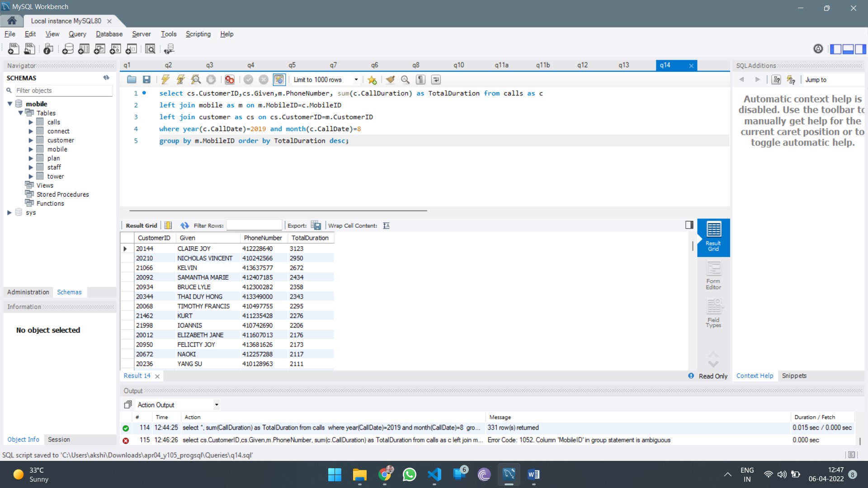The height and width of the screenshot is (488, 868).
Task: Toggle left sidebar visibility
Action: 836,49
